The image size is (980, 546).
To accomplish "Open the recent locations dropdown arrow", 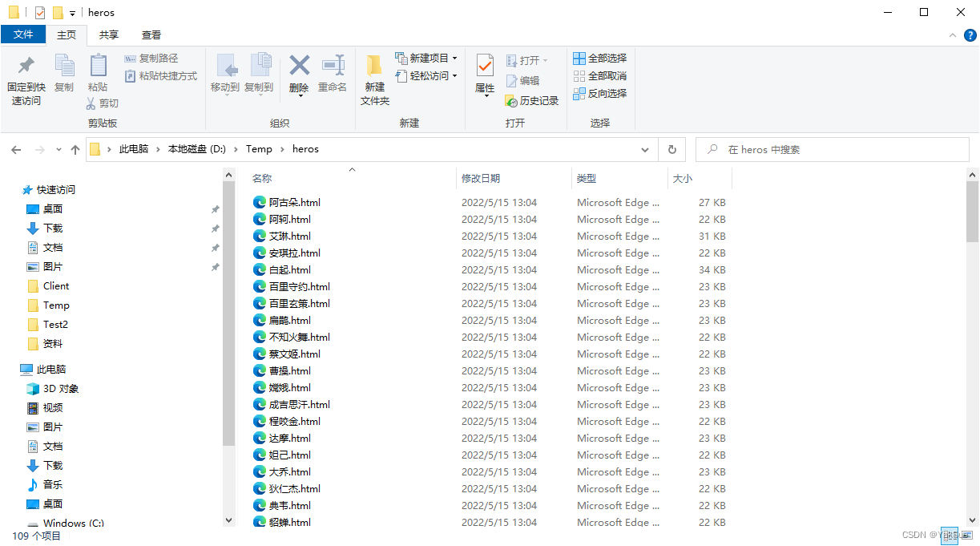I will click(x=58, y=150).
